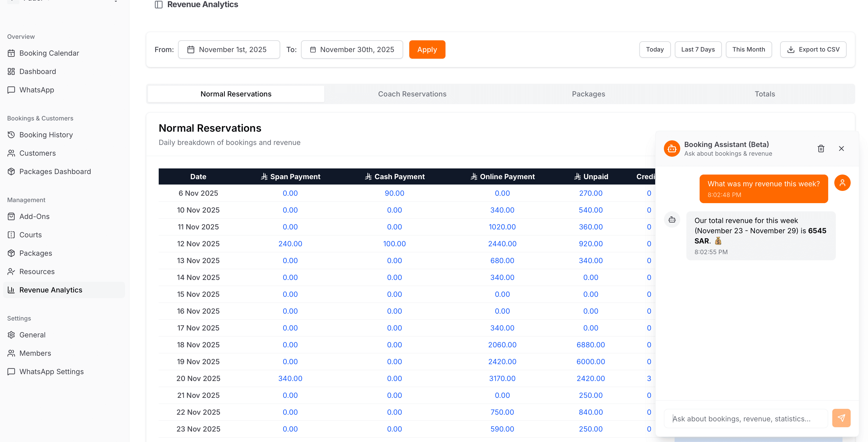Open the To date picker

point(352,49)
